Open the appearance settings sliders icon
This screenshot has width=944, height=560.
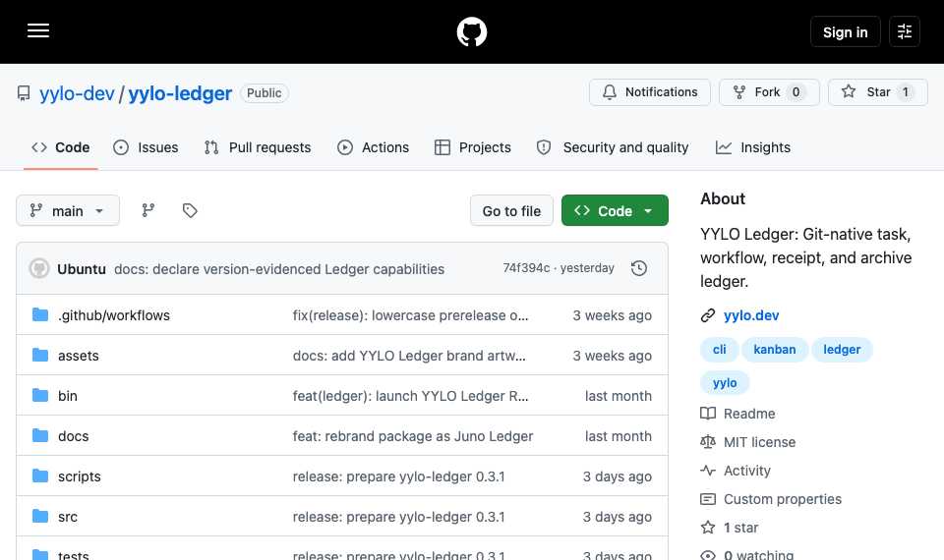pos(905,31)
